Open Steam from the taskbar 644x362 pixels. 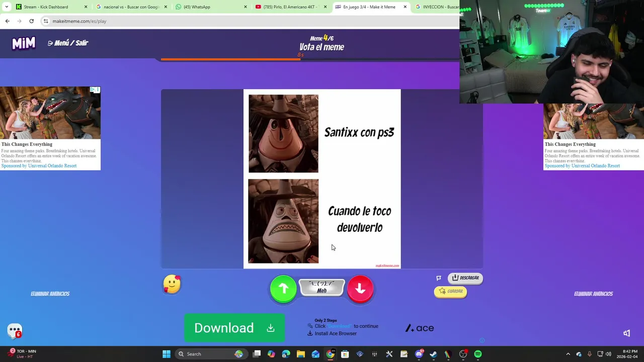(x=433, y=354)
